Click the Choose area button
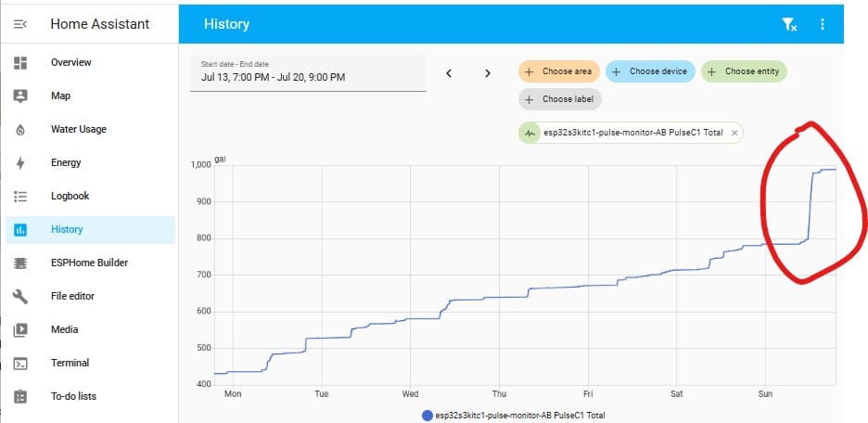The image size is (868, 423). click(559, 71)
